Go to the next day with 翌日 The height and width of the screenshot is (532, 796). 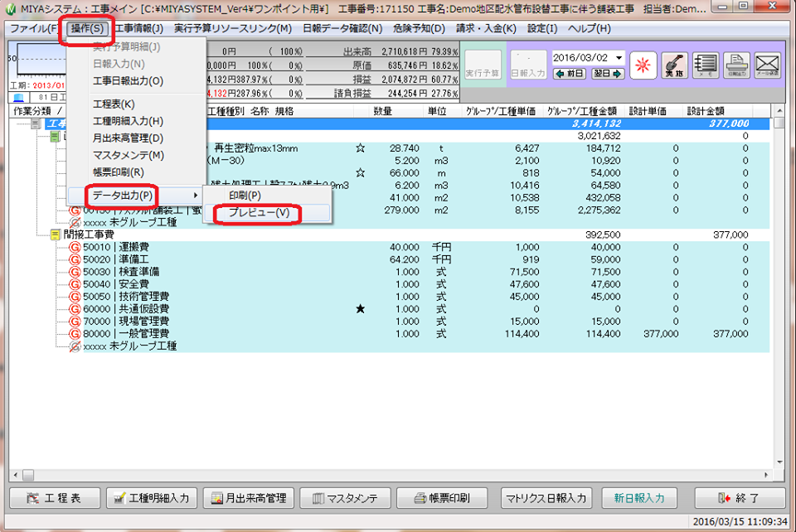click(608, 74)
